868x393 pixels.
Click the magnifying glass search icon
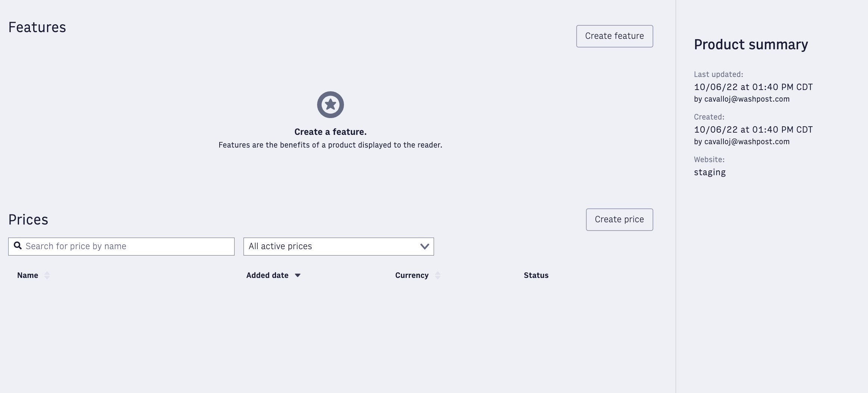click(x=18, y=245)
